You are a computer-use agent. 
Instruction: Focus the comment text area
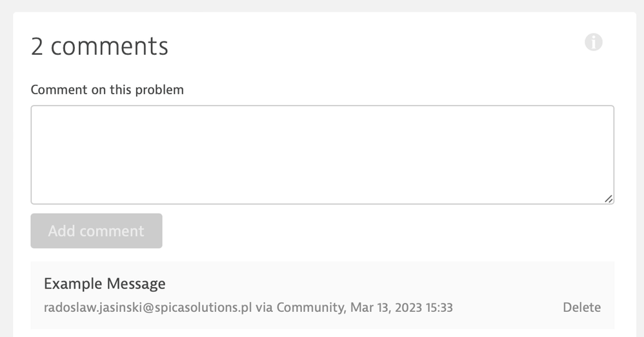coord(322,155)
